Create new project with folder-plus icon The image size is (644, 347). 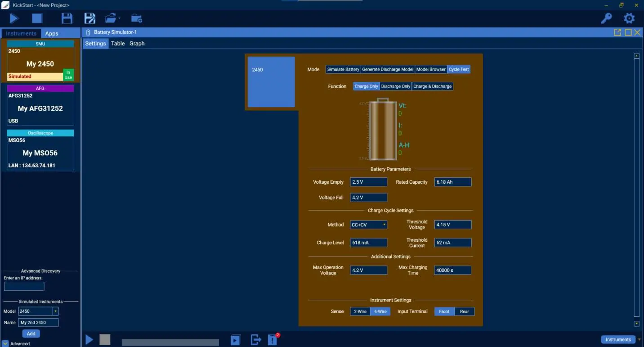click(x=137, y=18)
